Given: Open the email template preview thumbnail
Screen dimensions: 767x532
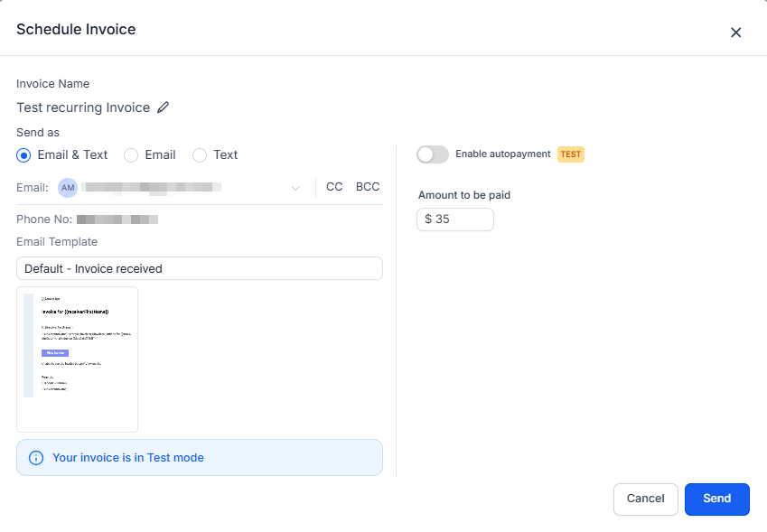Looking at the screenshot, I should pos(78,359).
